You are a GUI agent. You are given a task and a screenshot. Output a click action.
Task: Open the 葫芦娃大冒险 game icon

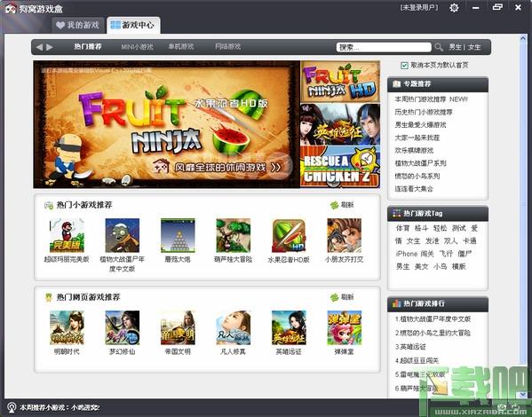[233, 235]
